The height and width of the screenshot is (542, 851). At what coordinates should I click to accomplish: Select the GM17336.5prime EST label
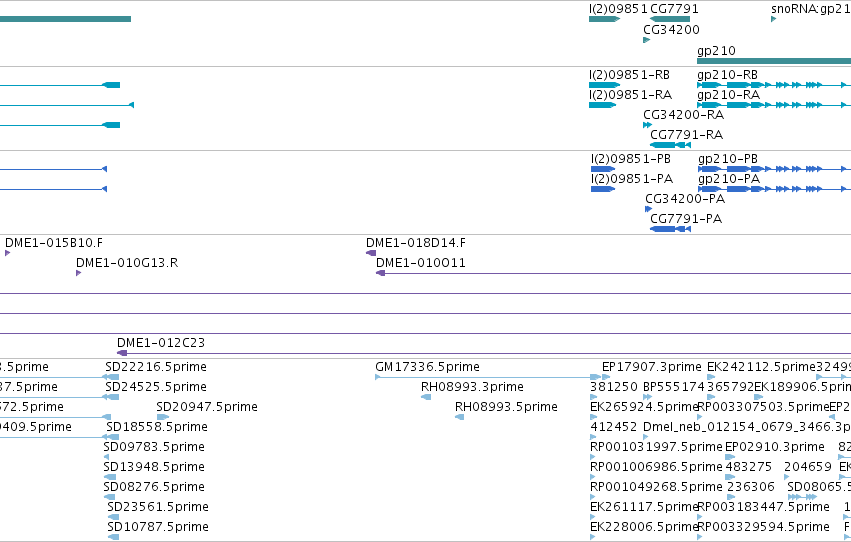pyautogui.click(x=427, y=367)
